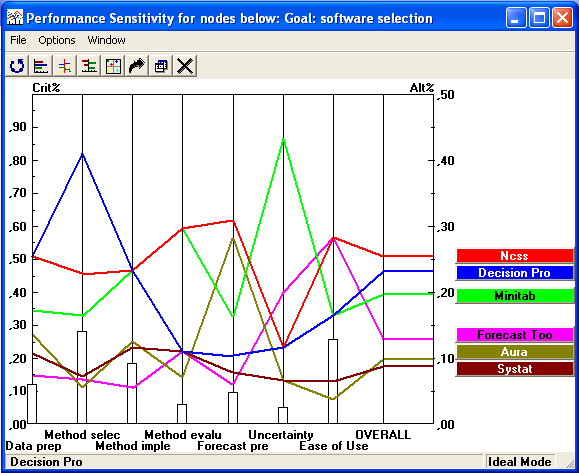
Task: Click the Forecast pre criterion weight bar
Action: [x=233, y=408]
